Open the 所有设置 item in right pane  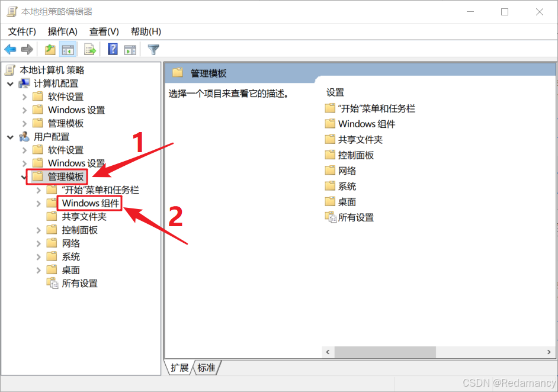tap(349, 217)
